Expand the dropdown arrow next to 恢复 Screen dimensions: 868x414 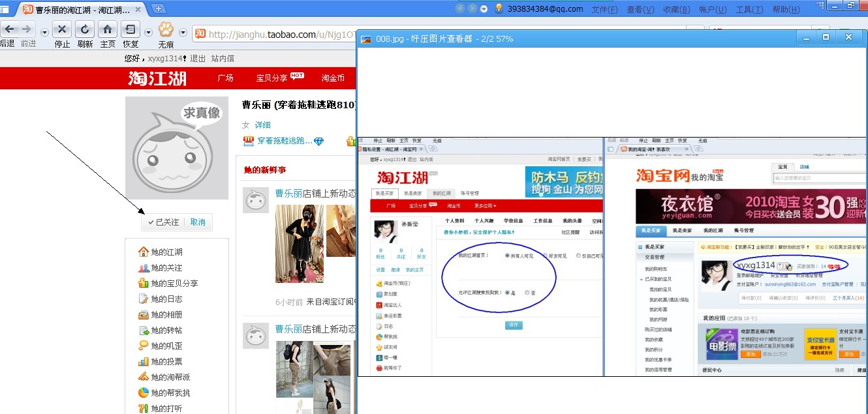click(x=148, y=33)
